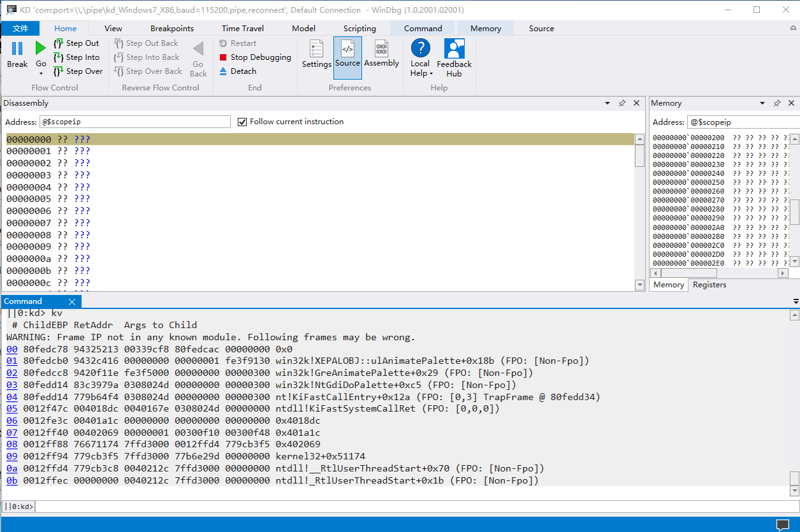Click Stop Debugging red square

click(x=223, y=57)
